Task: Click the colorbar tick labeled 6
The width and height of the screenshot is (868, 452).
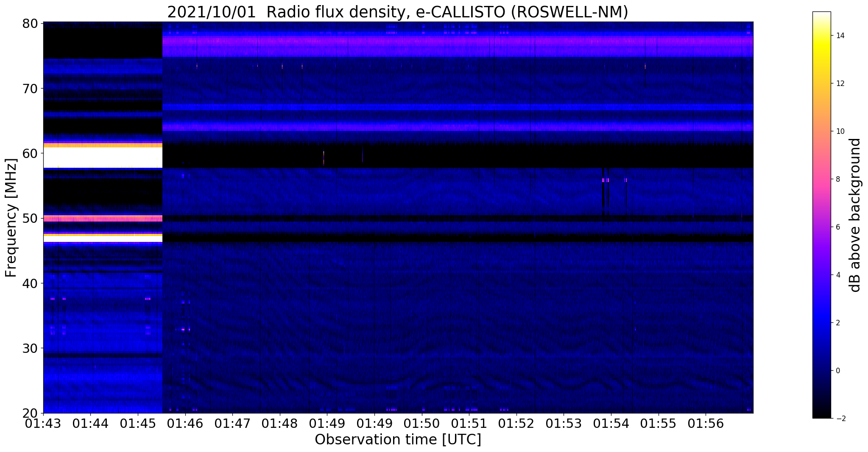Action: click(x=838, y=227)
